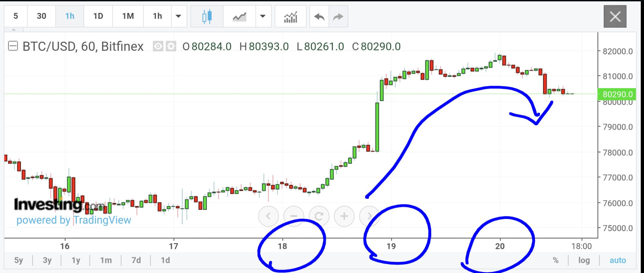This screenshot has width=644, height=273.
Task: Zoom out with the minus button
Action: [294, 216]
